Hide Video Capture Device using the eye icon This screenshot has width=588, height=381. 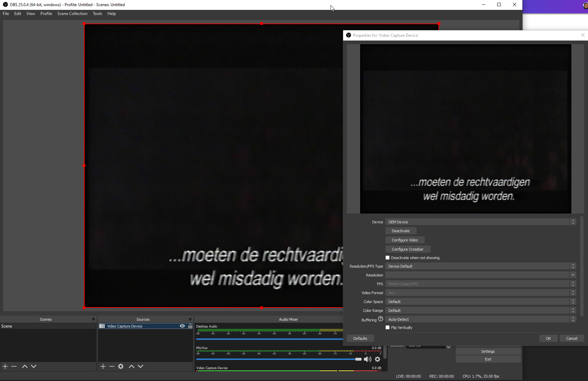click(182, 326)
